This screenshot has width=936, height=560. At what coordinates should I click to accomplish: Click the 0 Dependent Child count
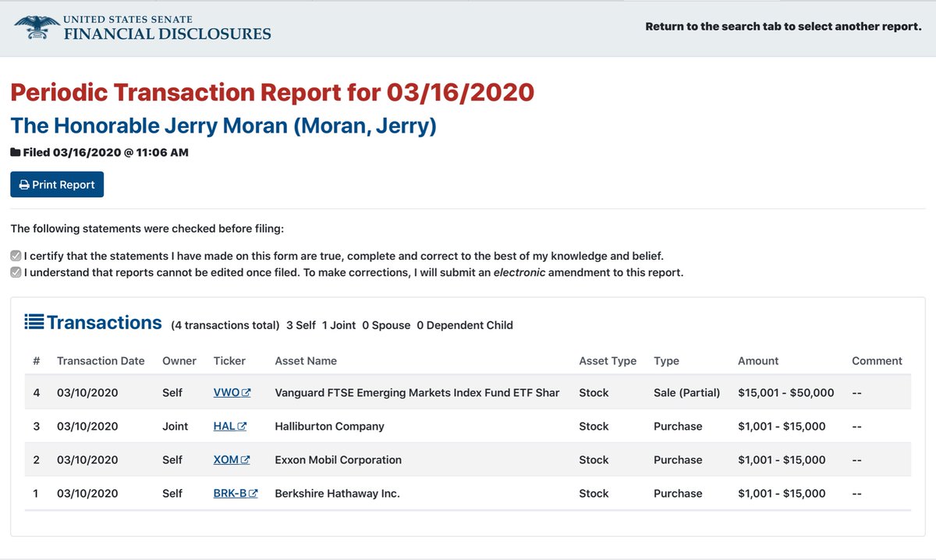465,325
